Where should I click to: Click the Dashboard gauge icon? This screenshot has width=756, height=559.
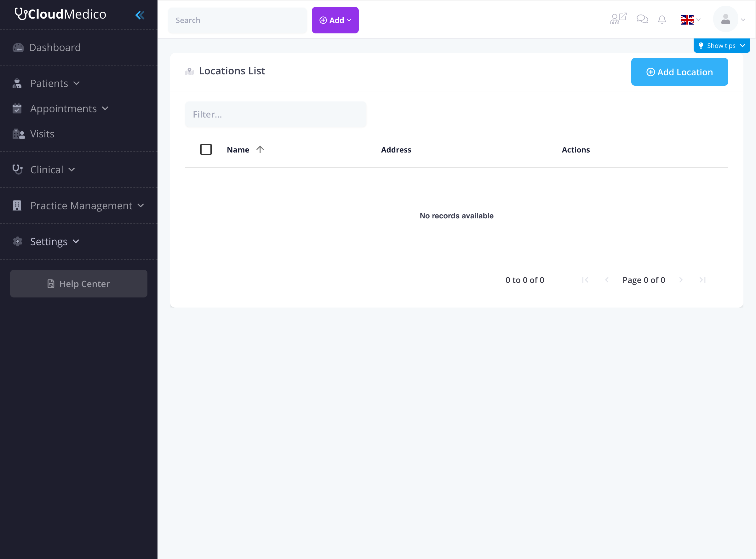click(x=18, y=47)
